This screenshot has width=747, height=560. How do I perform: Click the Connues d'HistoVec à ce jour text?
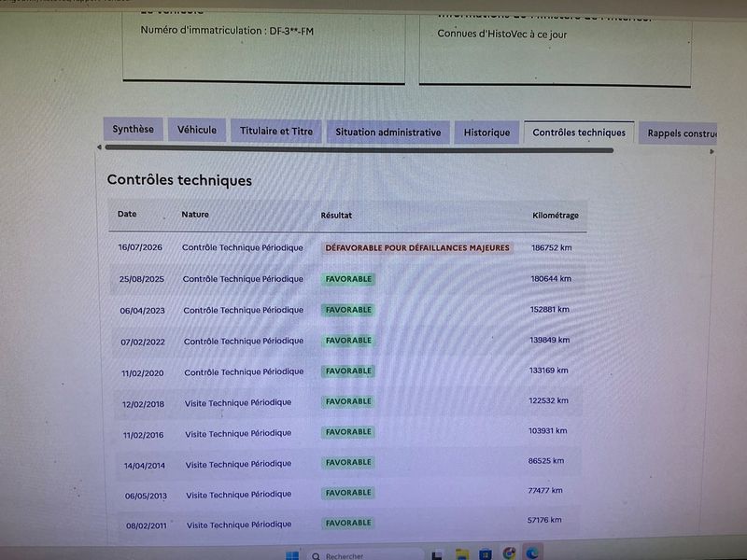[x=502, y=34]
